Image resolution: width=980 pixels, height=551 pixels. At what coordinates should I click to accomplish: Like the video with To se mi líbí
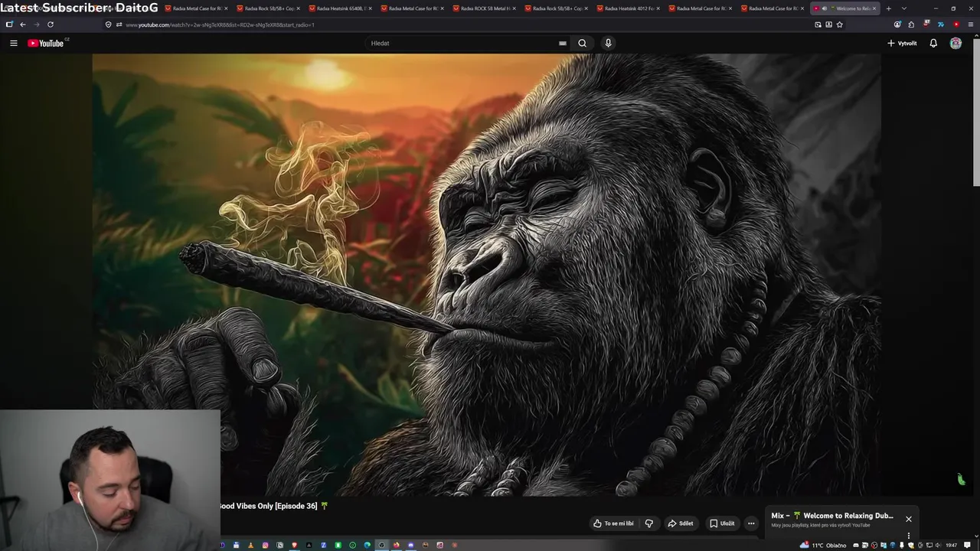point(613,523)
